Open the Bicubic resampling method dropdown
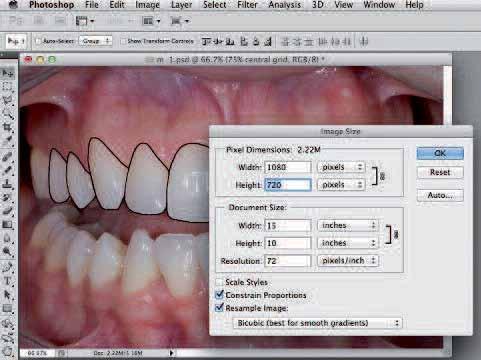This screenshot has width=481, height=360. click(x=317, y=323)
